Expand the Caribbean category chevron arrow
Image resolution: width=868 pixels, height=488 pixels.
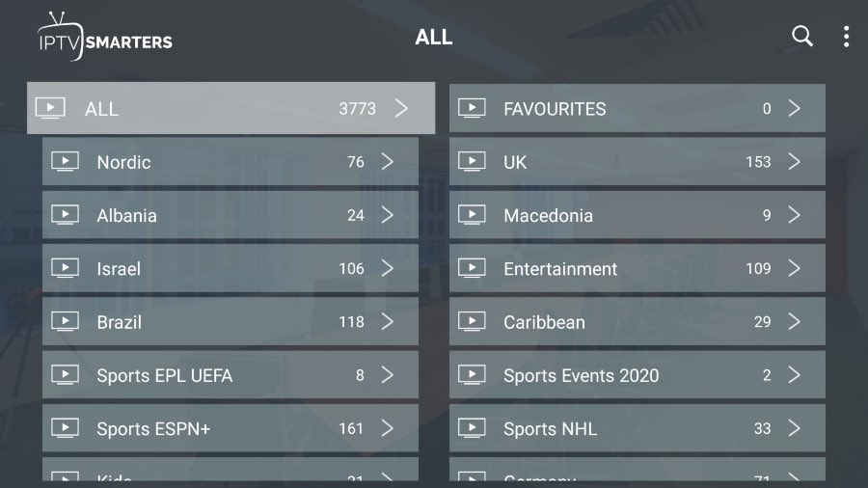(x=794, y=321)
